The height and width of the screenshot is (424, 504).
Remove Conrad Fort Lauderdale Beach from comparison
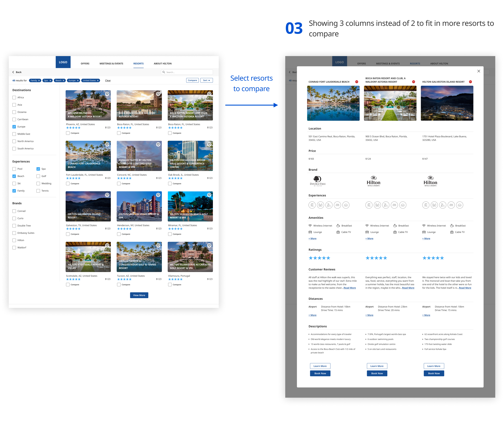pyautogui.click(x=357, y=82)
